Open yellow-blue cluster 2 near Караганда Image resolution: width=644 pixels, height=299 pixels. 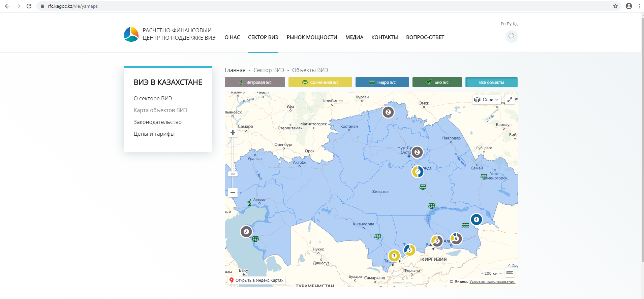point(418,172)
